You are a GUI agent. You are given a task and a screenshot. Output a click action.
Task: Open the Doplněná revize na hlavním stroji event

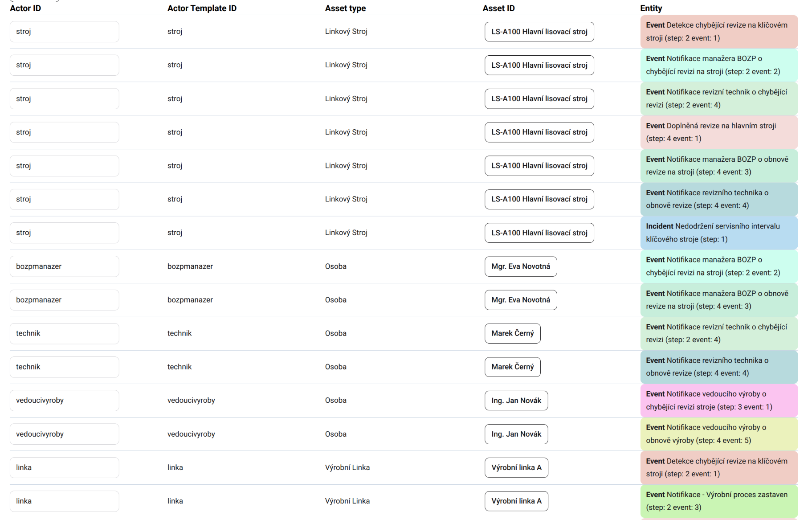click(718, 132)
